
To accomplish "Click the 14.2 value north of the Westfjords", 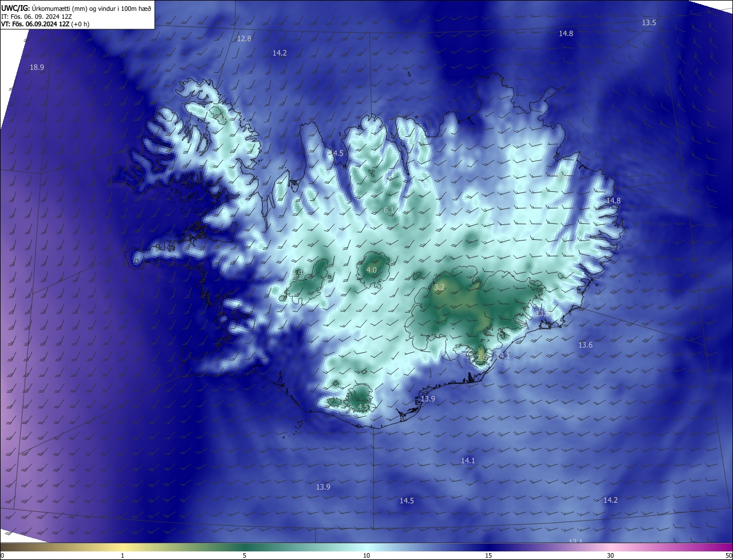I will [x=279, y=53].
